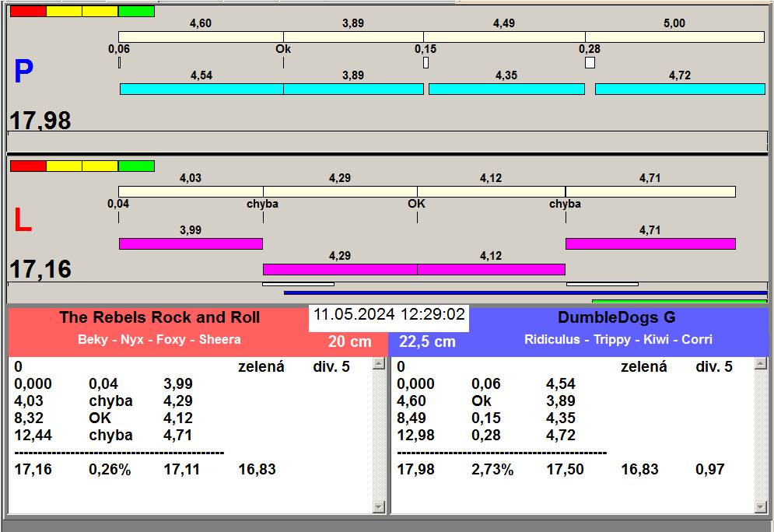Select the cyan 3,89 run bar in the P lane
Viewport: 774px width, 532px height.
353,89
